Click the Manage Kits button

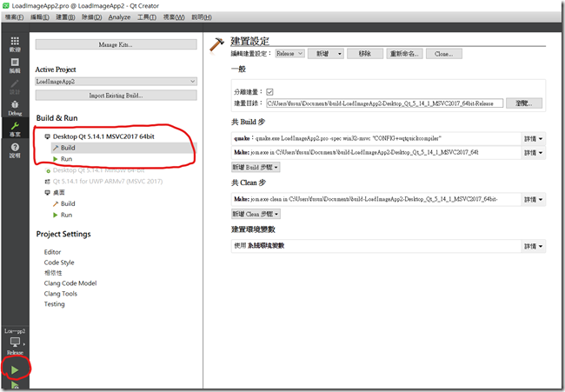116,44
